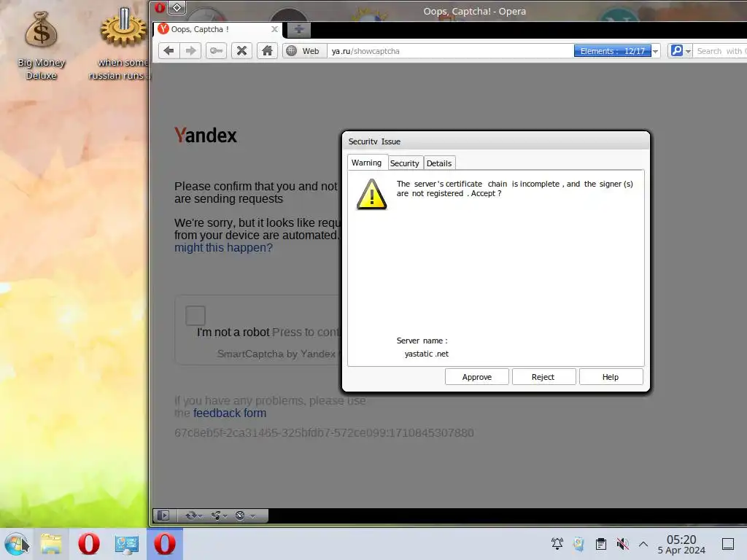
Task: Click the Opera Link sync icon
Action: pyautogui.click(x=190, y=516)
